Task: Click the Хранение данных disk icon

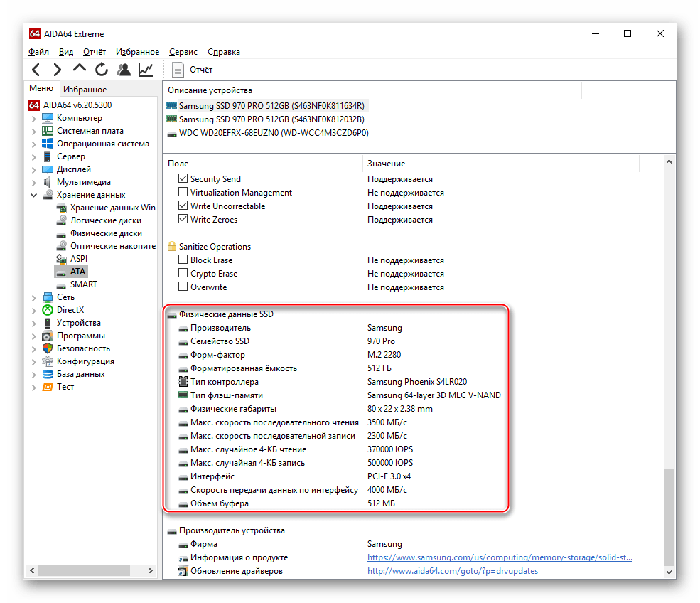Action: [48, 195]
